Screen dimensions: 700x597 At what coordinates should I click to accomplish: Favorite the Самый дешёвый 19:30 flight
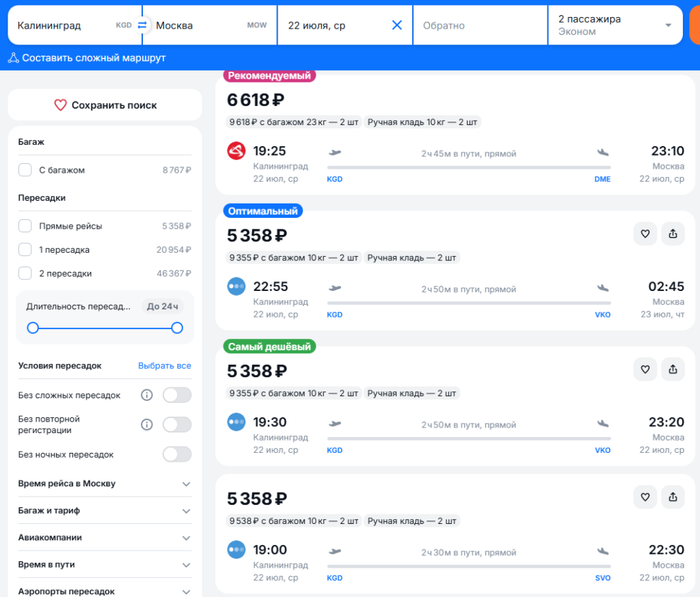click(645, 369)
